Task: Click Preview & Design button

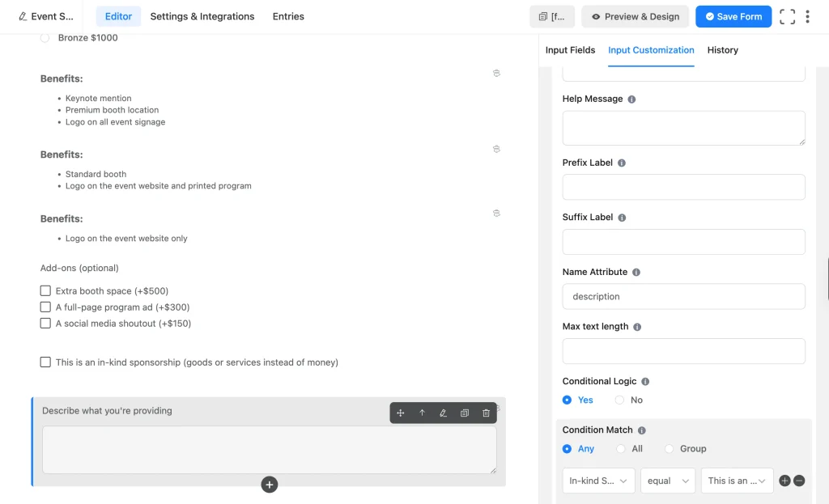Action: pos(635,16)
